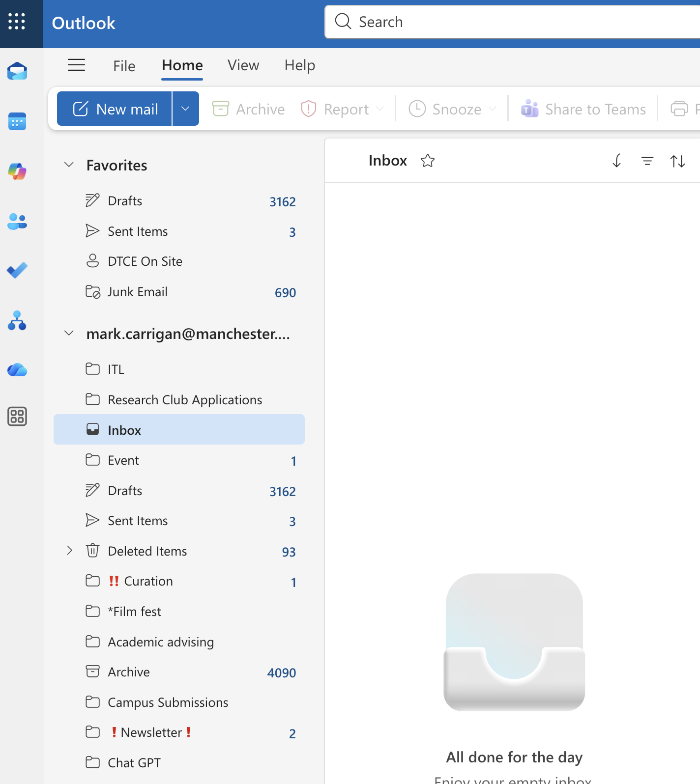Open the Calendar app in sidebar
The width and height of the screenshot is (700, 784).
(17, 122)
